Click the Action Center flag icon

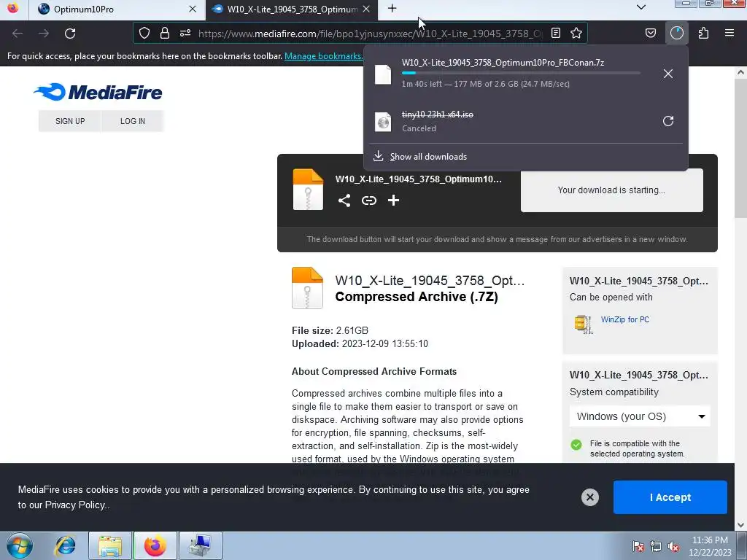pyautogui.click(x=638, y=547)
